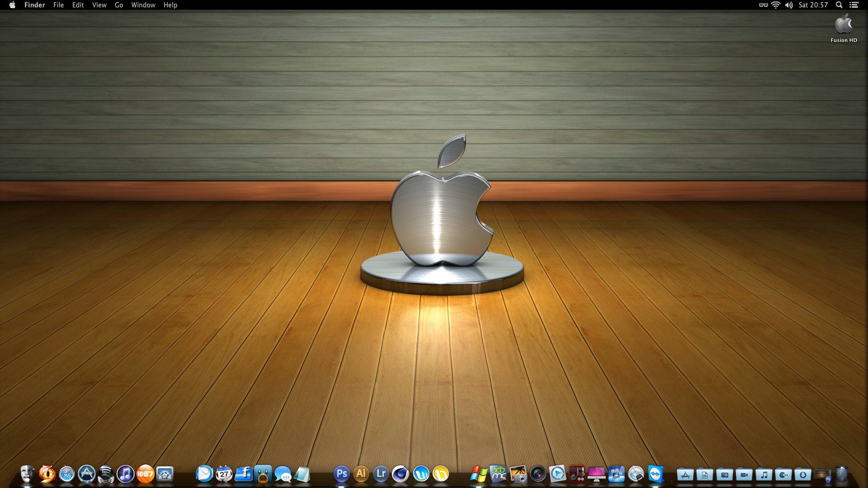Open the Movies video folder in dock
Image resolution: width=868 pixels, height=488 pixels.
[x=744, y=475]
